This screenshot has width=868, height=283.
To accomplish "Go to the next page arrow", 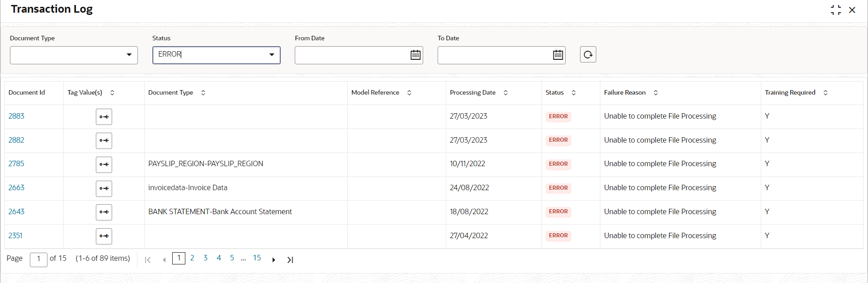I will (x=274, y=260).
